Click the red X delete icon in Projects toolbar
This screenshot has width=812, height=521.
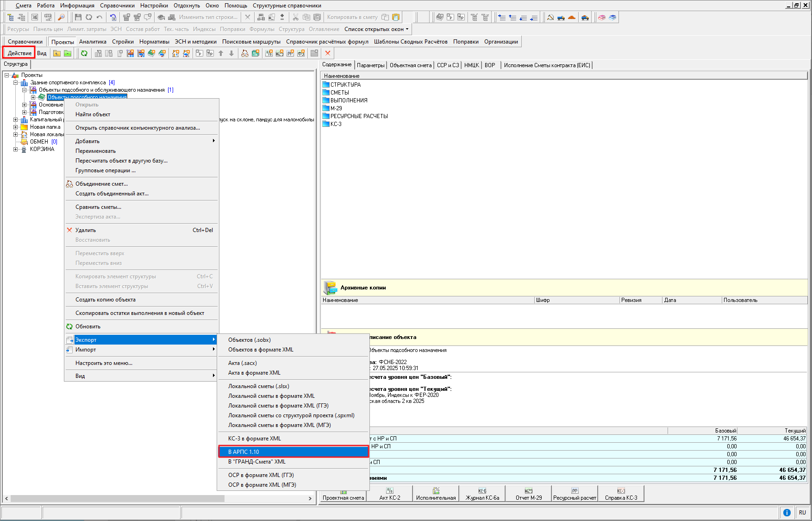tap(328, 53)
